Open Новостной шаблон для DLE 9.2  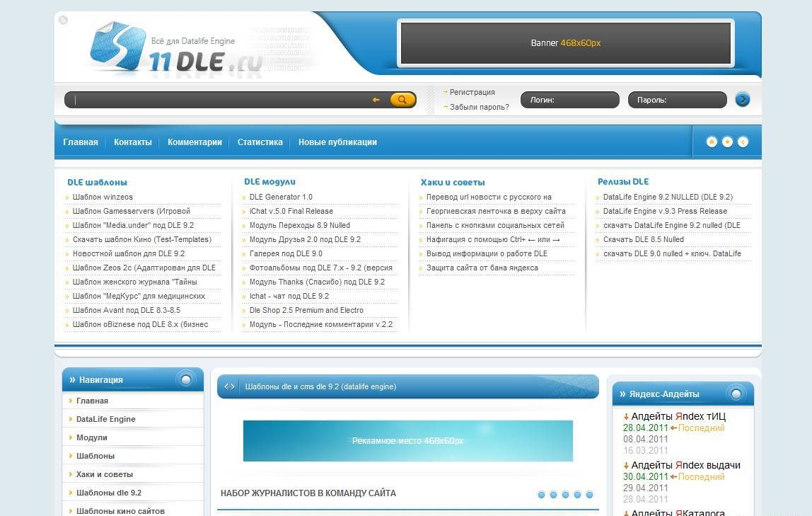(129, 254)
